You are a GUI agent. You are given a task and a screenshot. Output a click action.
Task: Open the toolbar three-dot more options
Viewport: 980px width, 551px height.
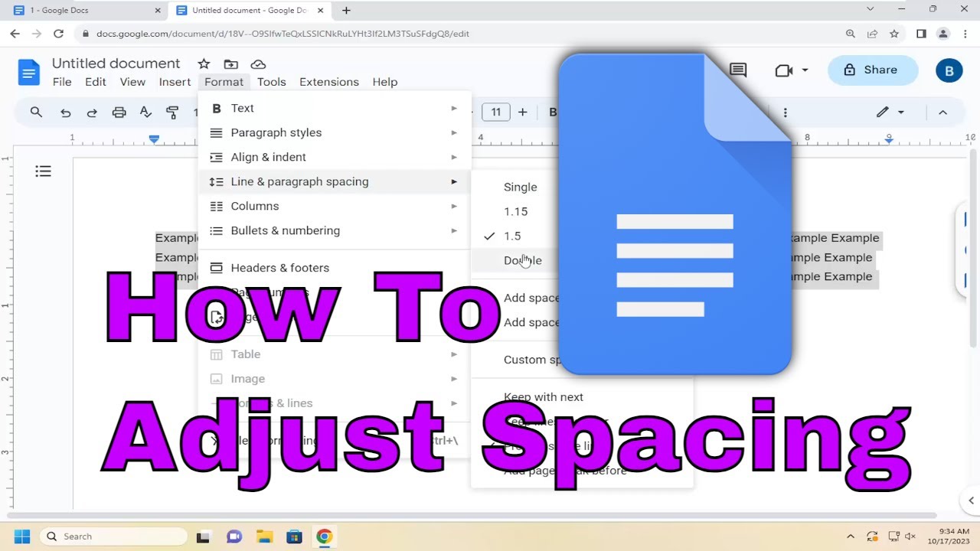click(x=785, y=112)
